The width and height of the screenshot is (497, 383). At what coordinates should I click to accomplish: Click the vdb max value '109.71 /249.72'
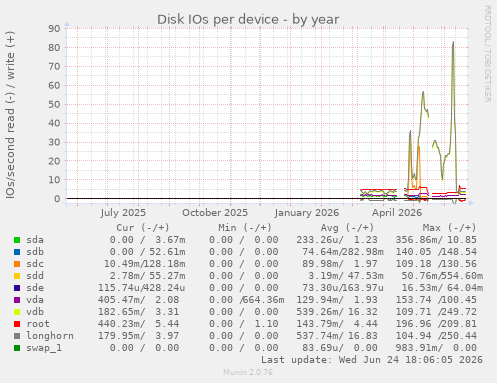pos(436,312)
